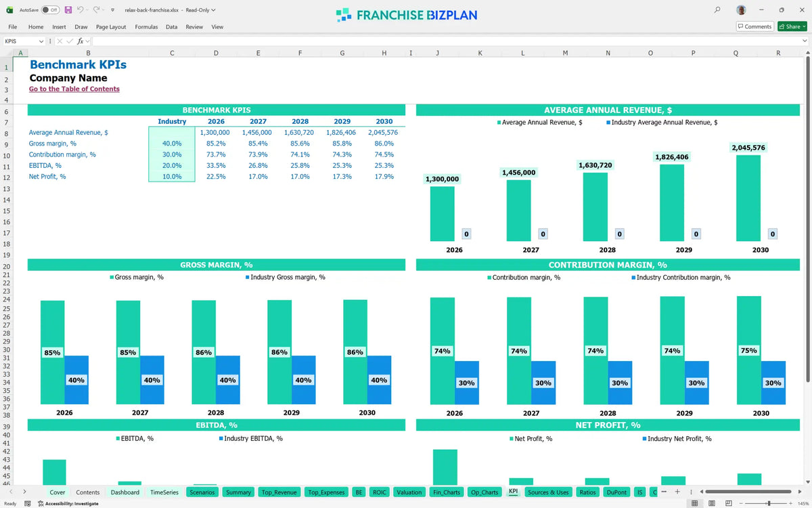812x508 pixels.
Task: Open the File menu
Action: click(x=12, y=27)
